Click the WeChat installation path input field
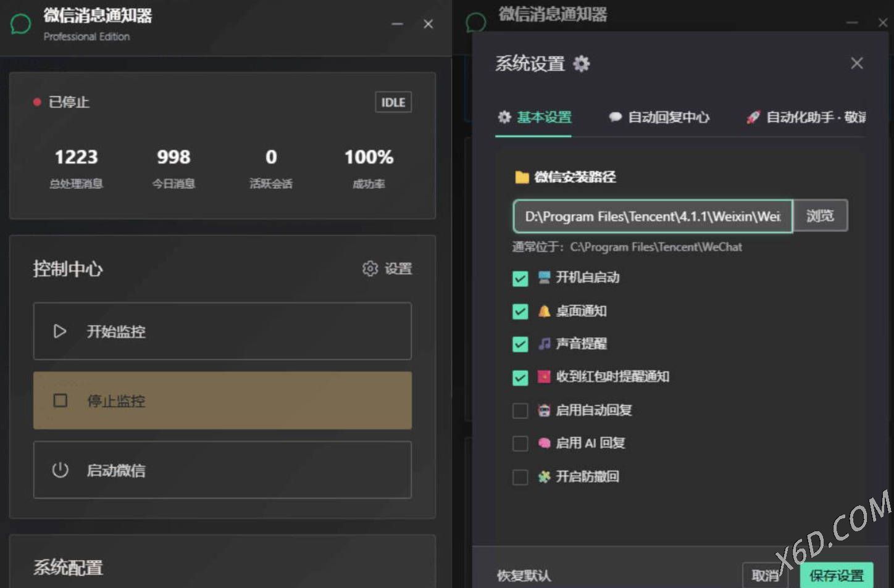 (x=652, y=216)
